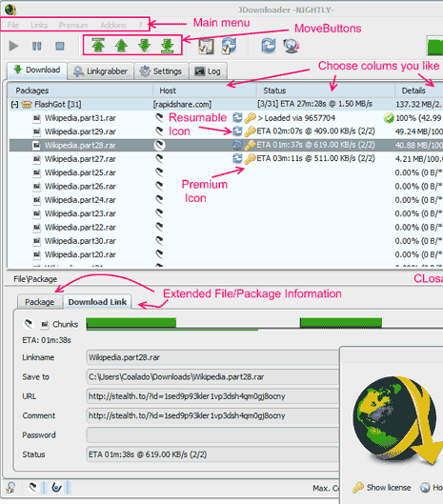Move selected link to bottom
Screen dimensions: 443x504
[x=167, y=46]
